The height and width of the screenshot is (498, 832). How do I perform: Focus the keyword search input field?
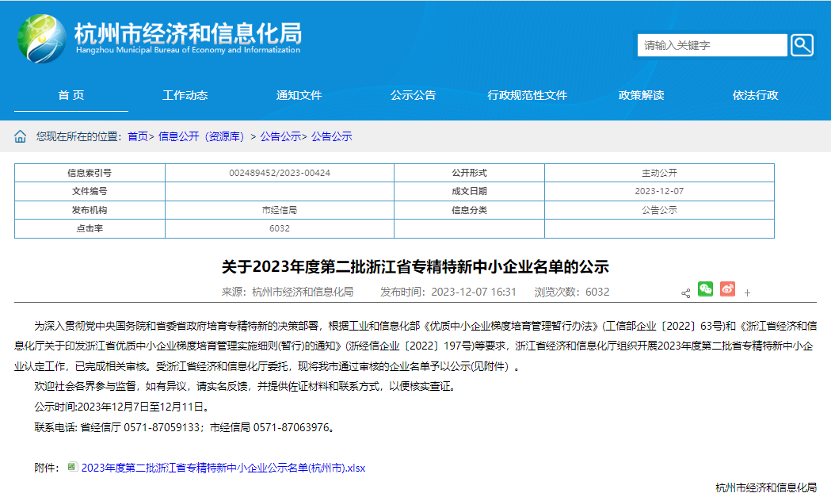pyautogui.click(x=712, y=45)
